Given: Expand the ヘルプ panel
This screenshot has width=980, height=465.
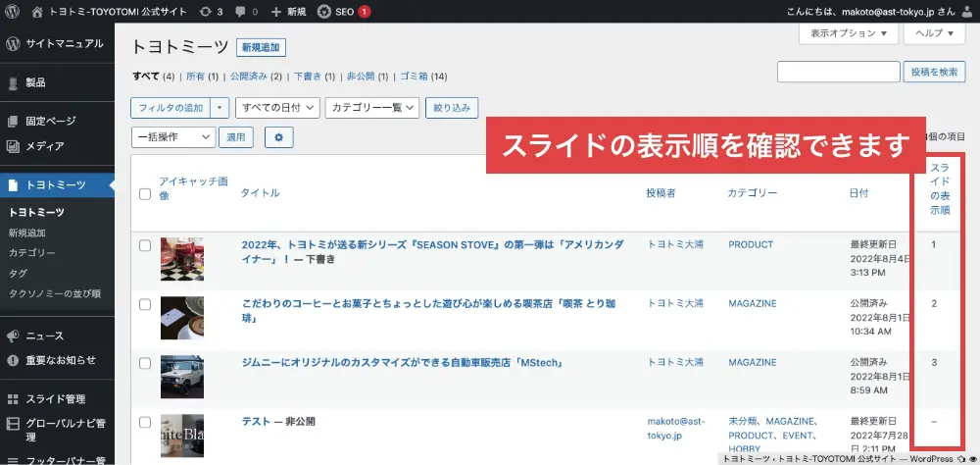Looking at the screenshot, I should tap(934, 33).
